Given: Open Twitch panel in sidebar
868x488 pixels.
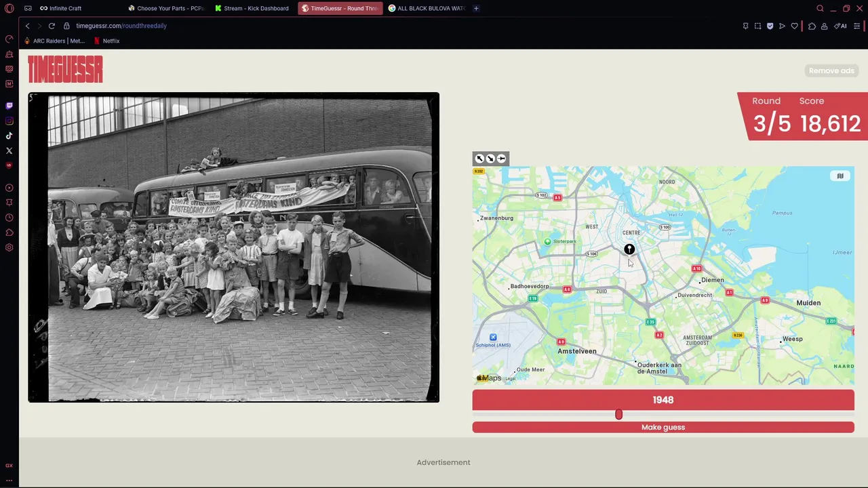Looking at the screenshot, I should 9,106.
